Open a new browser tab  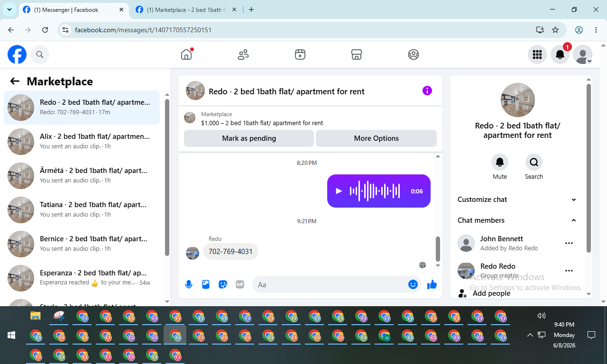pyautogui.click(x=251, y=10)
